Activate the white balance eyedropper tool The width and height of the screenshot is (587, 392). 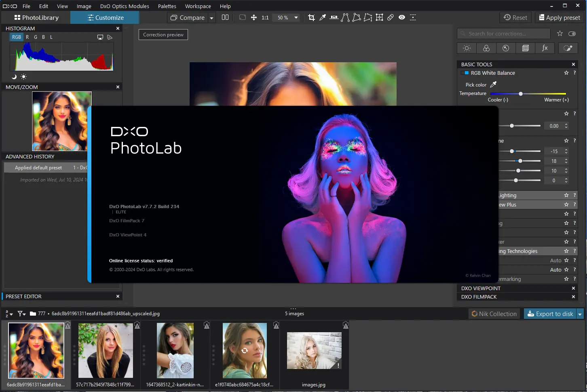coord(323,17)
